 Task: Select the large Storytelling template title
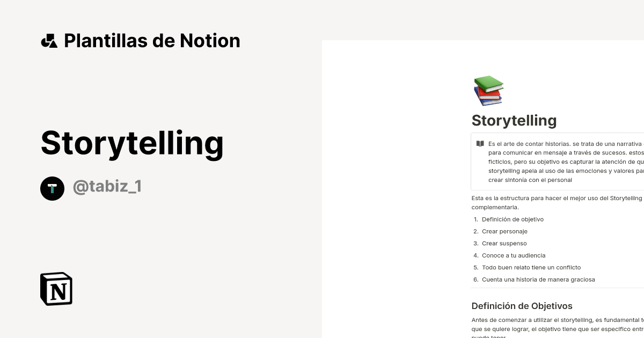coord(132,143)
